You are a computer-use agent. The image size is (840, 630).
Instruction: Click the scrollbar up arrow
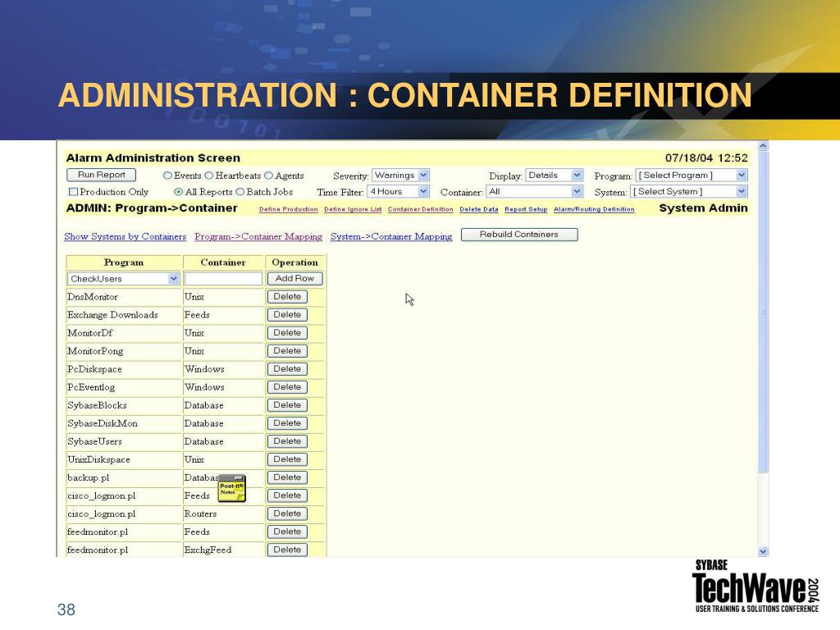click(x=764, y=146)
